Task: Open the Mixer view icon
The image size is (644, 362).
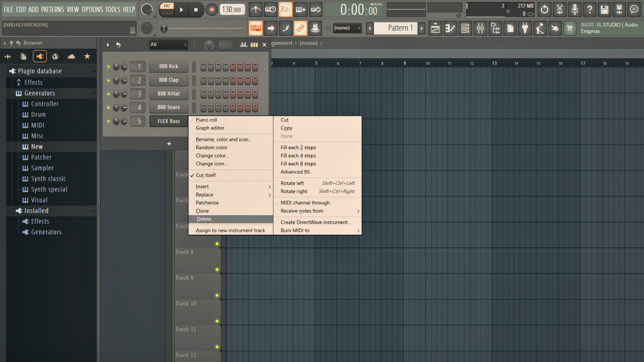Action: tap(480, 28)
